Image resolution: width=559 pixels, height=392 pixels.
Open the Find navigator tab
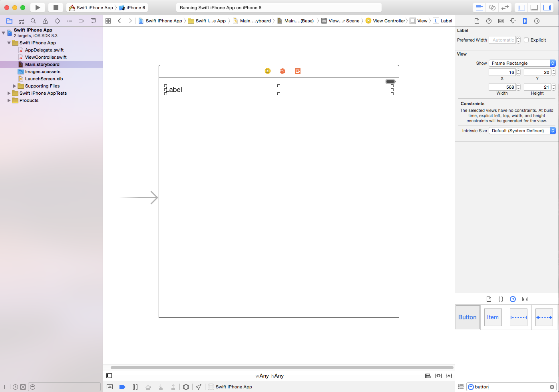34,21
